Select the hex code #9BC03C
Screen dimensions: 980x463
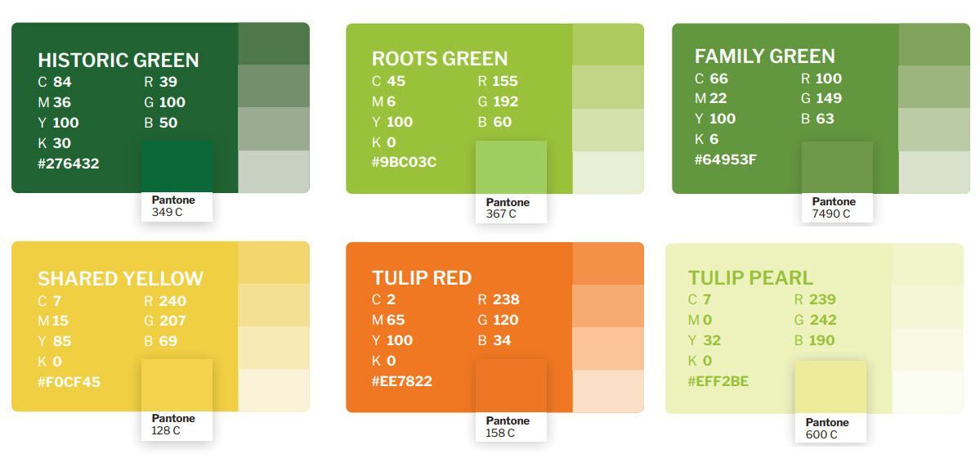(404, 162)
